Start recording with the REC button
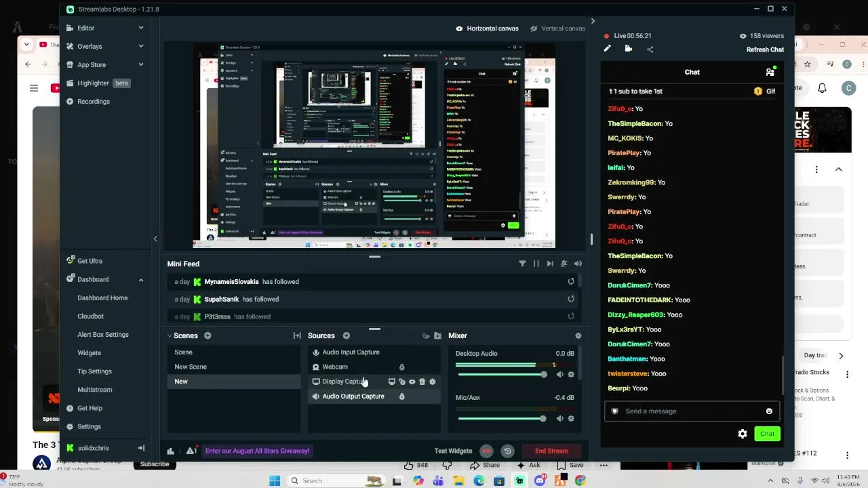Image resolution: width=868 pixels, height=488 pixels. 486,451
